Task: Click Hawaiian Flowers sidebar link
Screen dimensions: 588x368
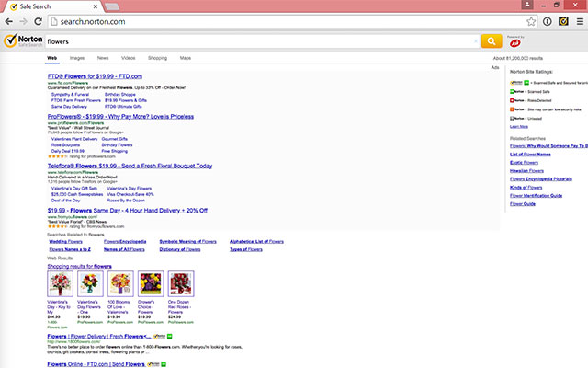Action: (x=526, y=171)
